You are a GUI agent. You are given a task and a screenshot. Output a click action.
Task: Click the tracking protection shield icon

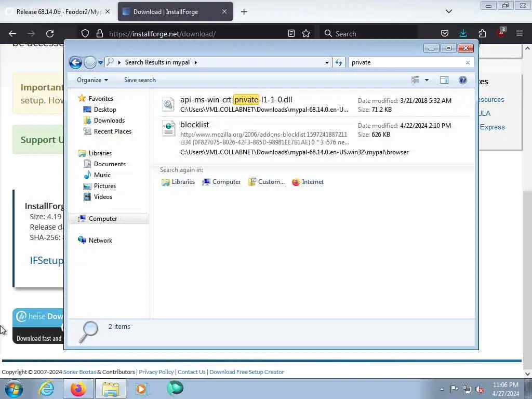point(85,34)
